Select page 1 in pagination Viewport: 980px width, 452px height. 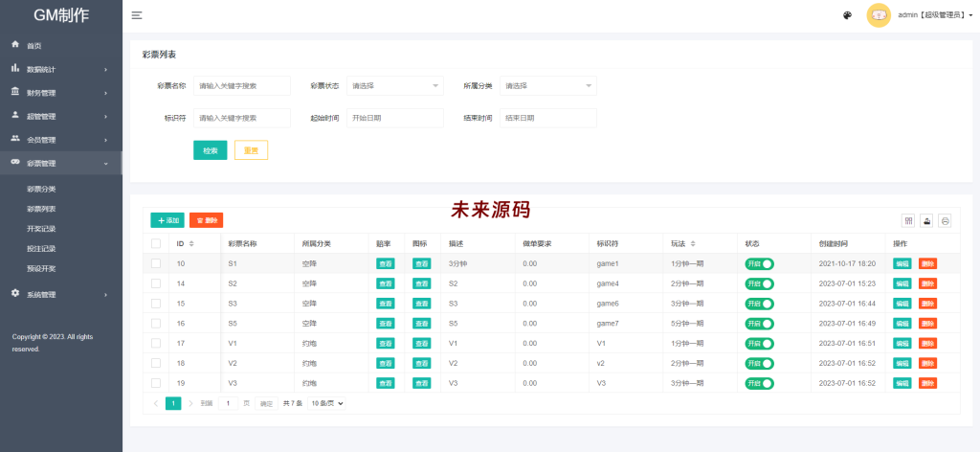(173, 403)
